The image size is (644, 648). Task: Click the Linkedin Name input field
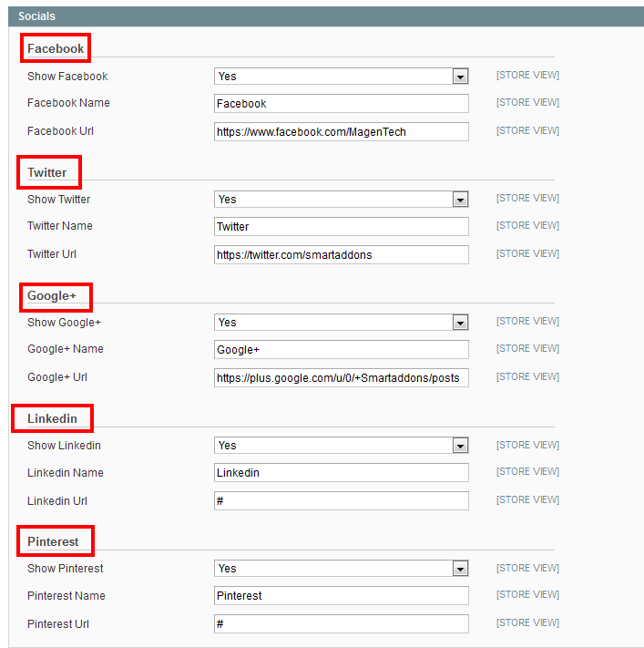pyautogui.click(x=342, y=472)
